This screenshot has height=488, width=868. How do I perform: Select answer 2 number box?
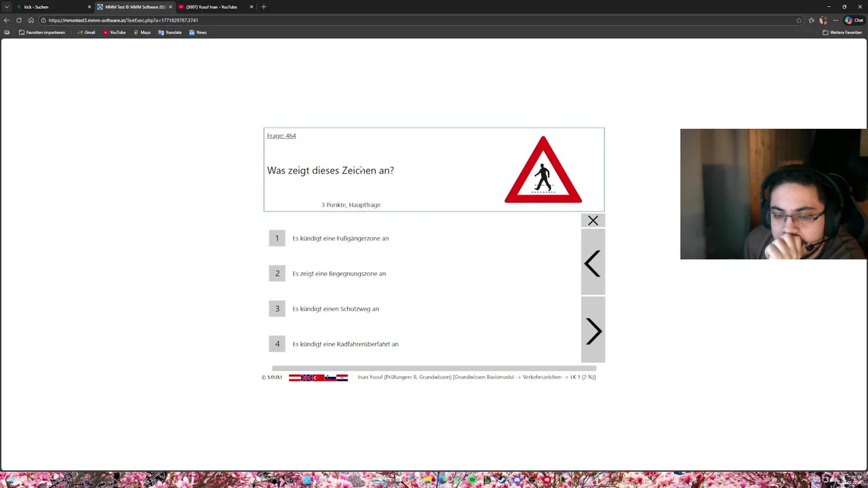pyautogui.click(x=277, y=273)
